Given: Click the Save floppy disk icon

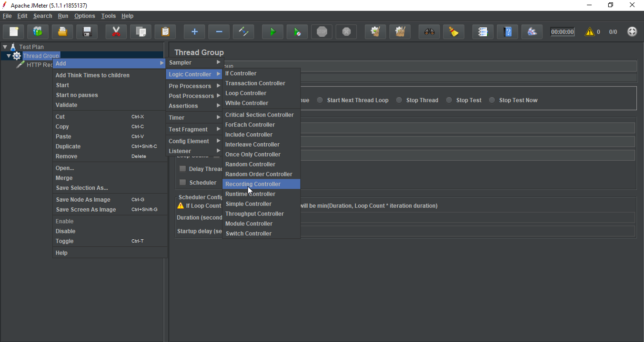Looking at the screenshot, I should 87,32.
